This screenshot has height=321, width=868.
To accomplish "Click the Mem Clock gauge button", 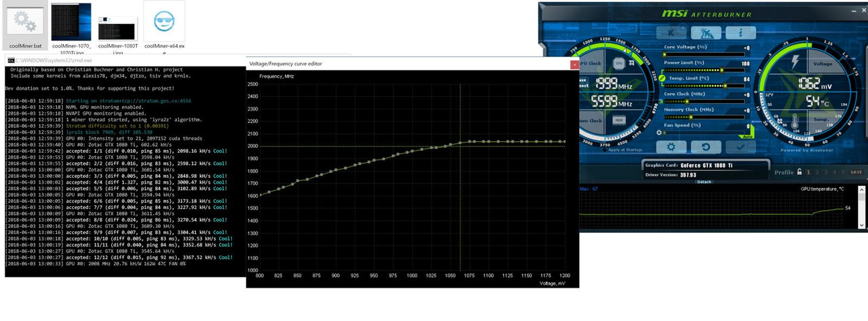I will [590, 121].
